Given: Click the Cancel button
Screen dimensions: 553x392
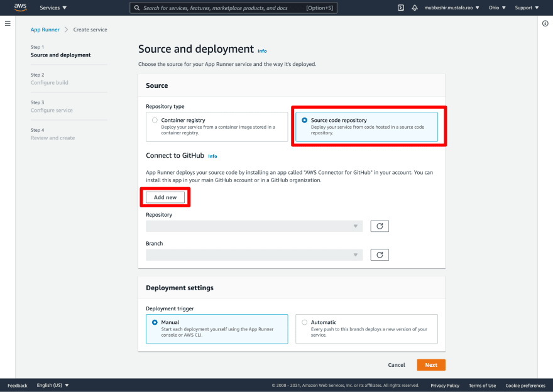Looking at the screenshot, I should (x=397, y=365).
